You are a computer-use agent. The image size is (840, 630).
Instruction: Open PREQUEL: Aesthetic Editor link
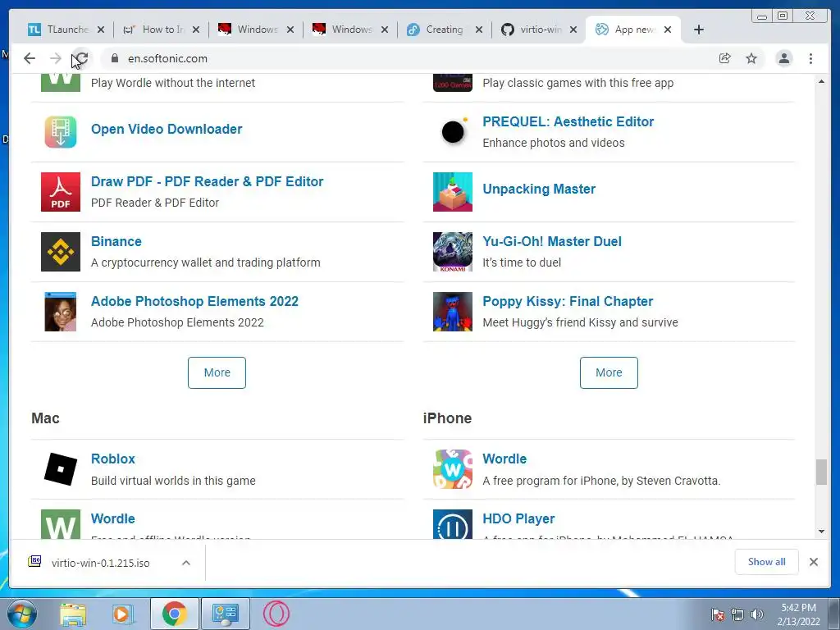568,121
